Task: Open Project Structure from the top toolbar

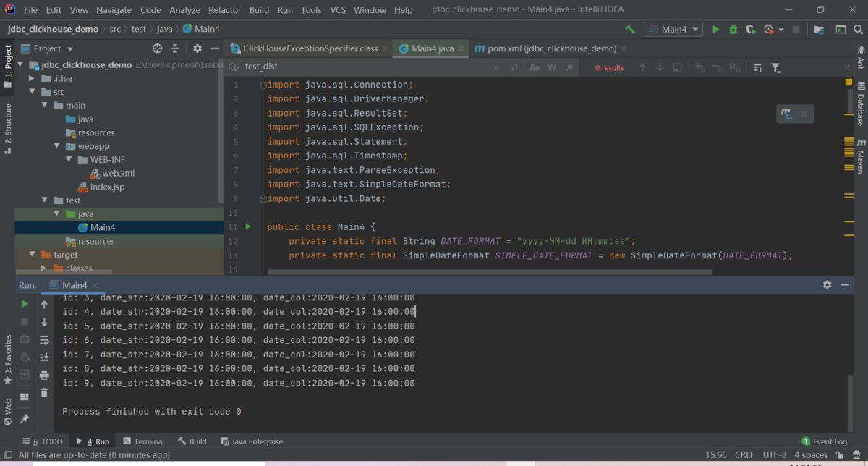Action: tap(818, 30)
